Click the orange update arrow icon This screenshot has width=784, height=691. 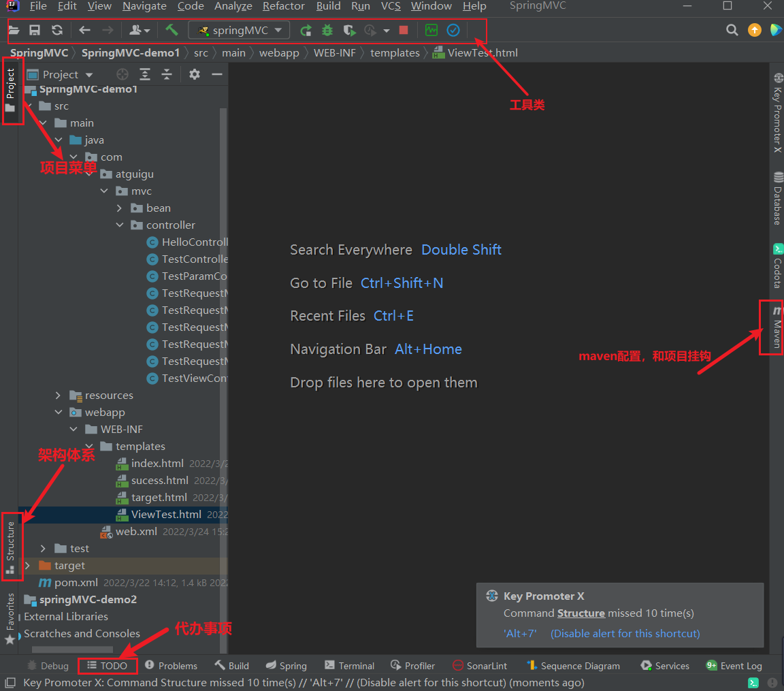755,30
